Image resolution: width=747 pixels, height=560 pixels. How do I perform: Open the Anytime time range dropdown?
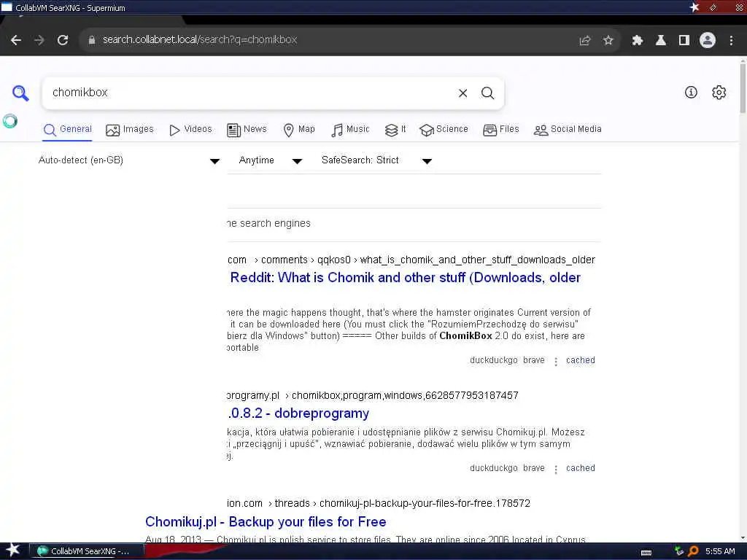click(x=270, y=160)
